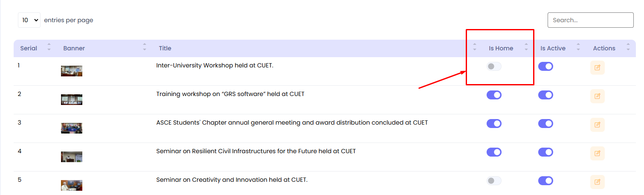Open the entries per page dropdown
Viewport: 644px width, 195px height.
click(29, 20)
